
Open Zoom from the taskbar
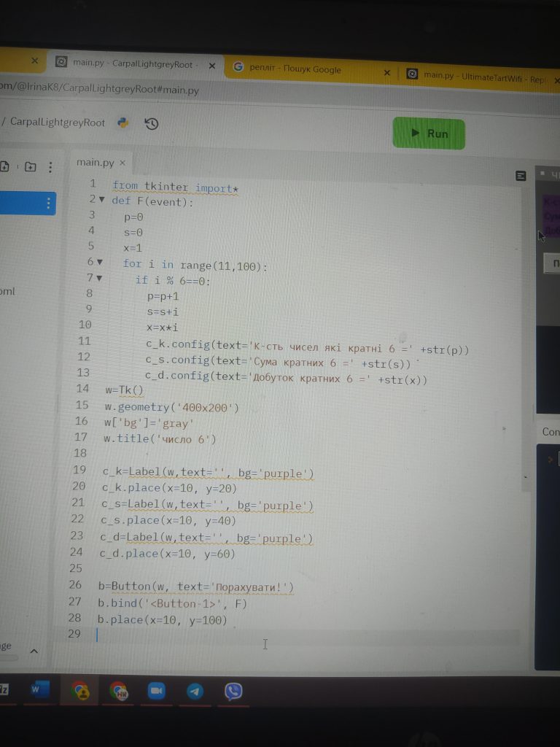pos(156,692)
